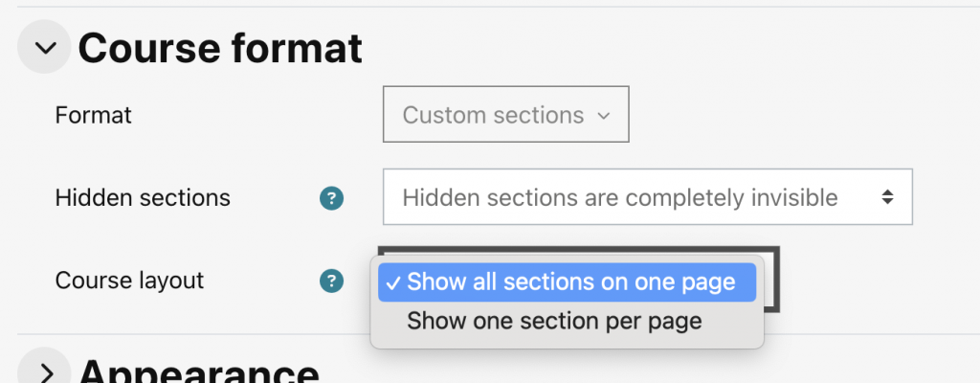Collapse the Course format section chevron

point(44,47)
